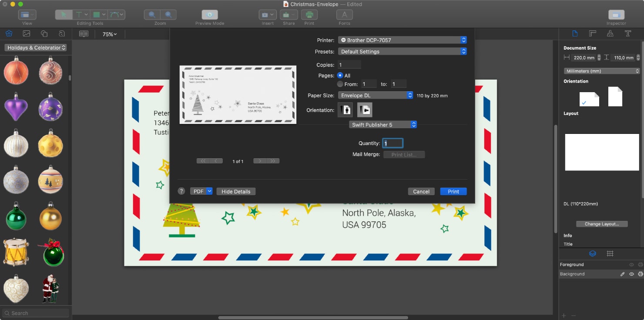Open the Geometry inspector with ruler icon
The height and width of the screenshot is (320, 644).
click(x=592, y=33)
